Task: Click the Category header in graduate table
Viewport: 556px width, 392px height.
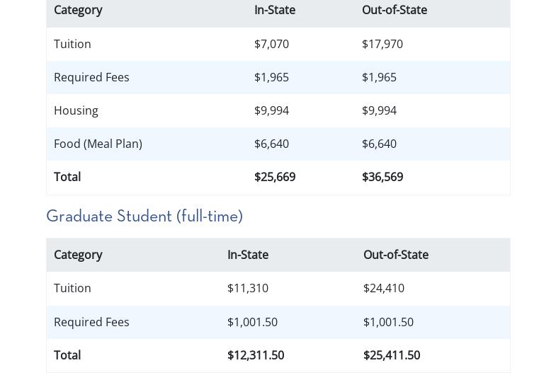Action: pyautogui.click(x=78, y=255)
